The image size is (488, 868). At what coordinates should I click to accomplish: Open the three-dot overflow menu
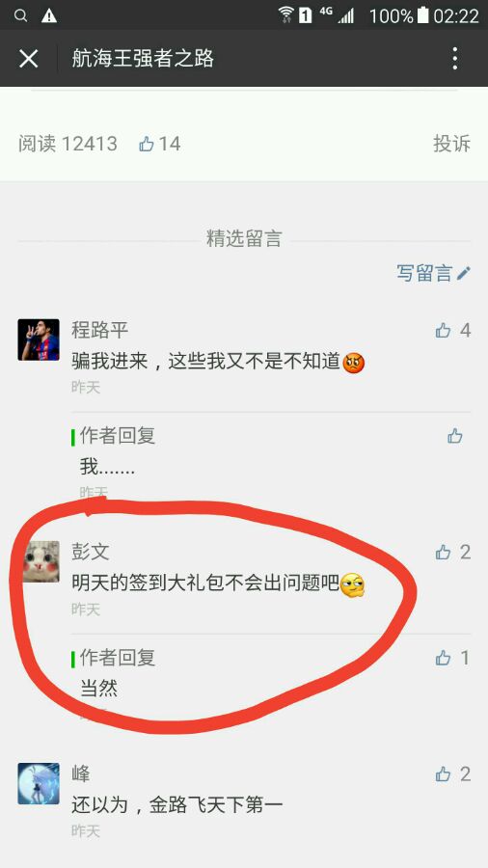point(455,58)
